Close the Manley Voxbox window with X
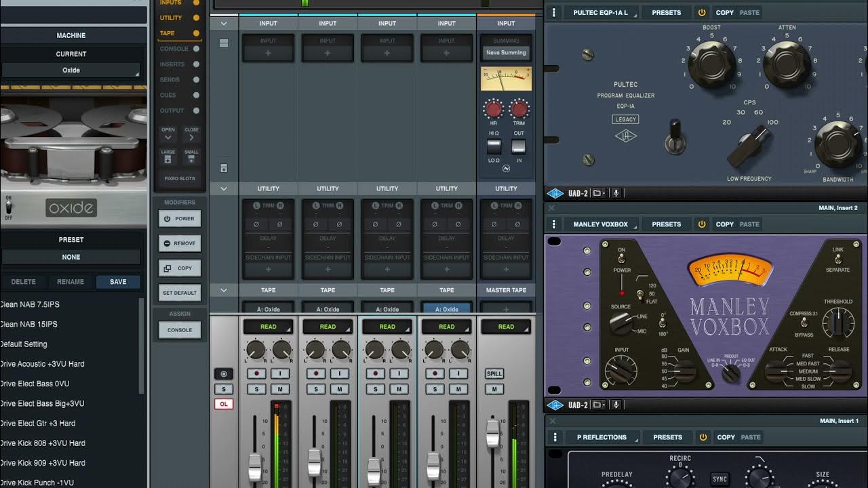 point(551,208)
